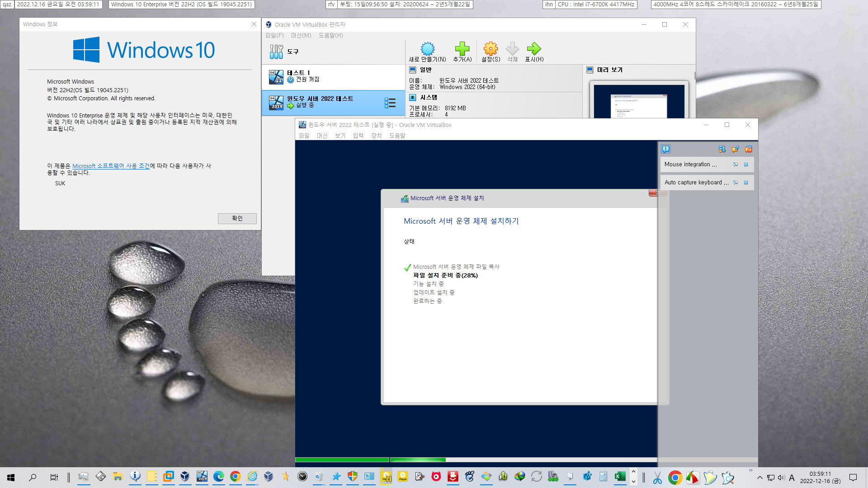Click the volume icon in system tray
This screenshot has width=868, height=488.
[x=781, y=478]
